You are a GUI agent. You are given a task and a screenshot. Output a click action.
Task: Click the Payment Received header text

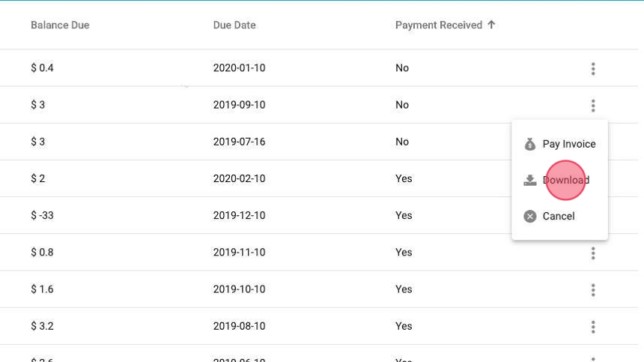pyautogui.click(x=439, y=25)
